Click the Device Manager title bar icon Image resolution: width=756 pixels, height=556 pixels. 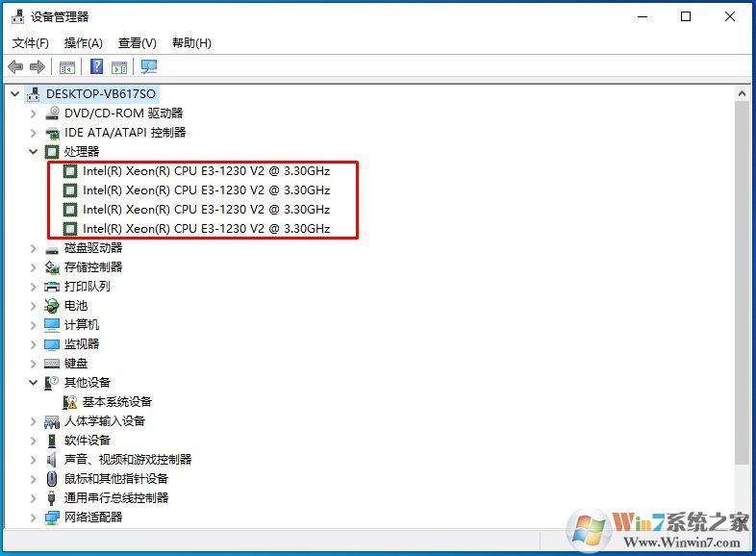pos(18,16)
